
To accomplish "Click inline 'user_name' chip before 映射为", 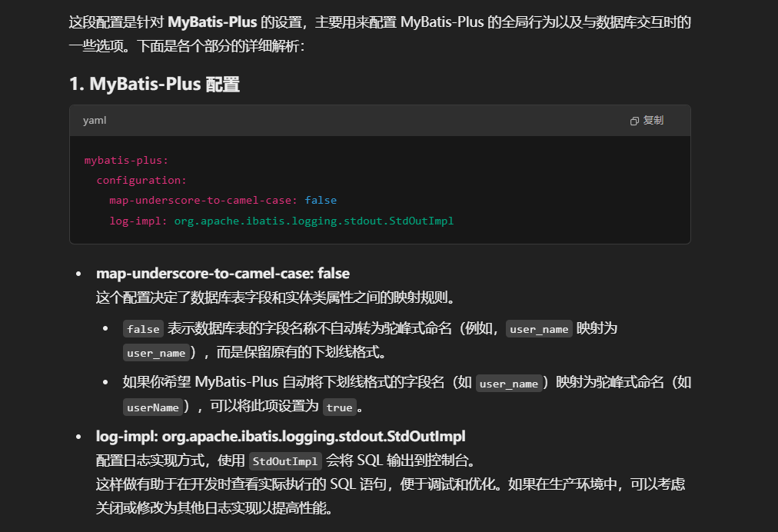I will pyautogui.click(x=539, y=329).
